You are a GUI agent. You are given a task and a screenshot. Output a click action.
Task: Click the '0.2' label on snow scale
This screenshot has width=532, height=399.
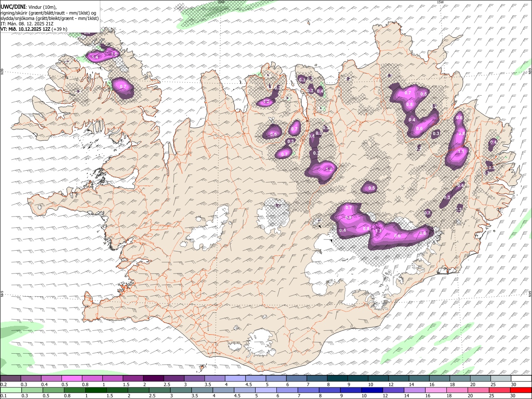(4, 384)
